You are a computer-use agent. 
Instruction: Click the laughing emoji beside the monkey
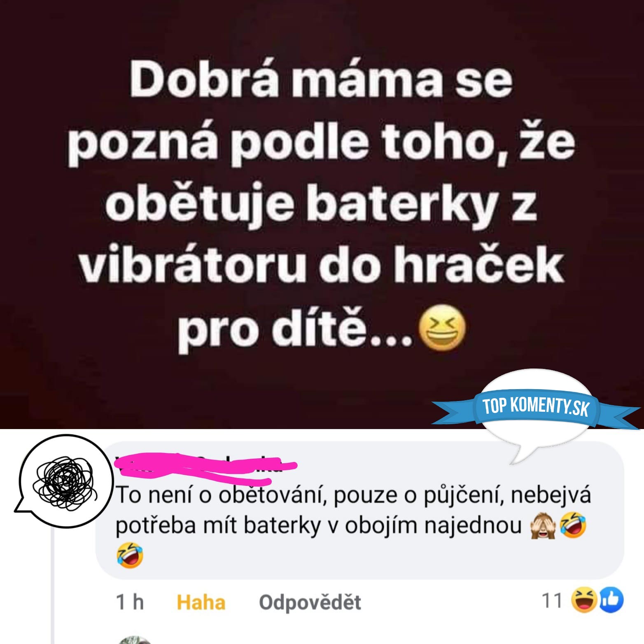(573, 525)
